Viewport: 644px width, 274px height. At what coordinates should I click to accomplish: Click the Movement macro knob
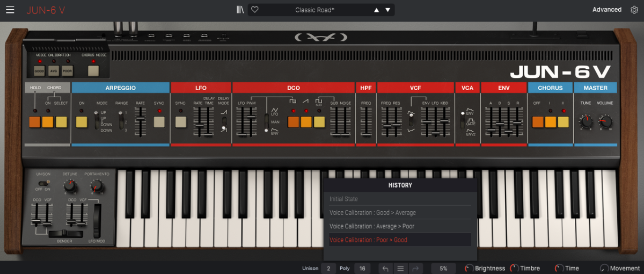[604, 268]
